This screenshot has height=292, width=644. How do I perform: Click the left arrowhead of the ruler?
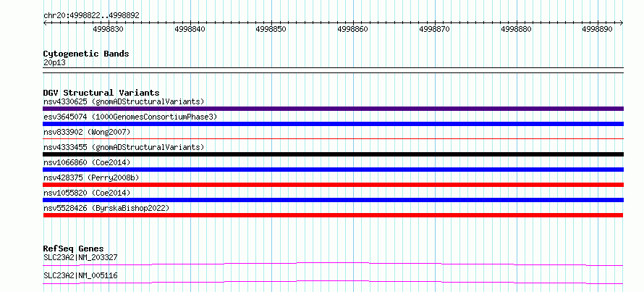(45, 23)
